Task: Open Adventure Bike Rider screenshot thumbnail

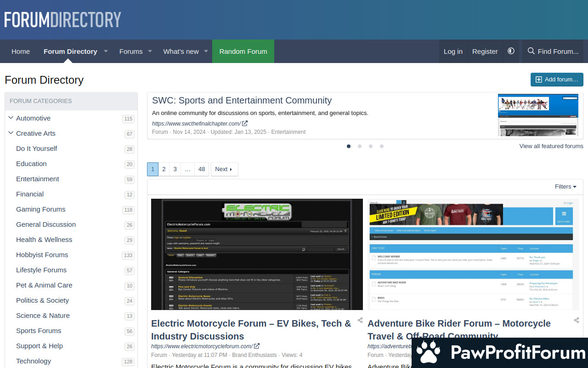Action: (473, 254)
